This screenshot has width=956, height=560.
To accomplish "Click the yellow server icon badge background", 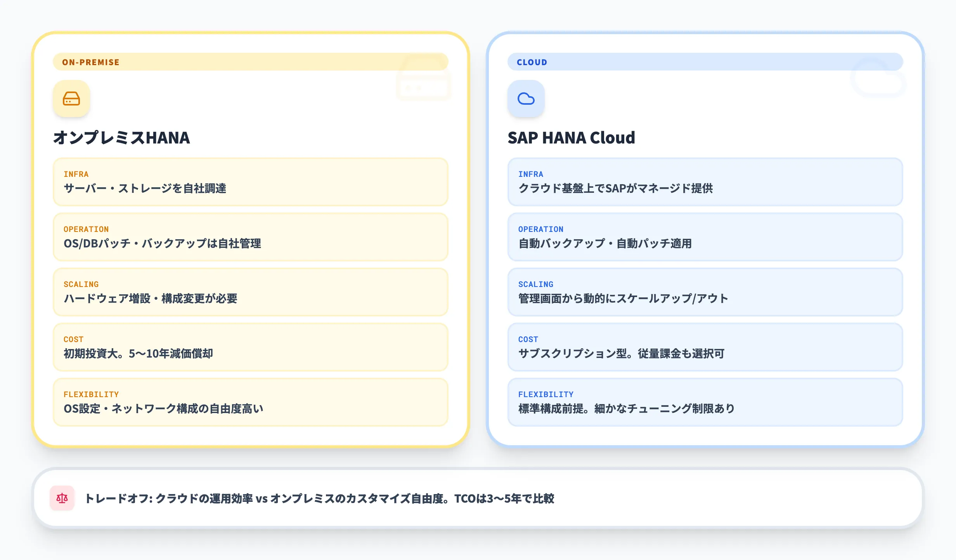I will coord(71,99).
